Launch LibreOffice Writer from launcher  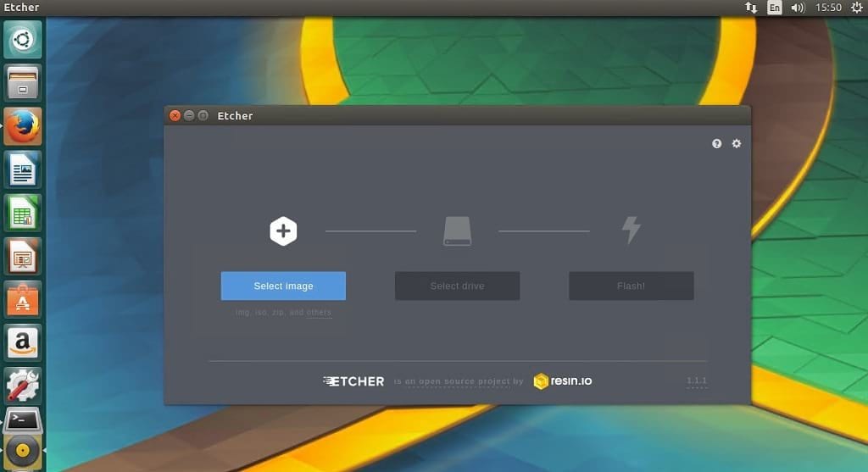tap(23, 169)
